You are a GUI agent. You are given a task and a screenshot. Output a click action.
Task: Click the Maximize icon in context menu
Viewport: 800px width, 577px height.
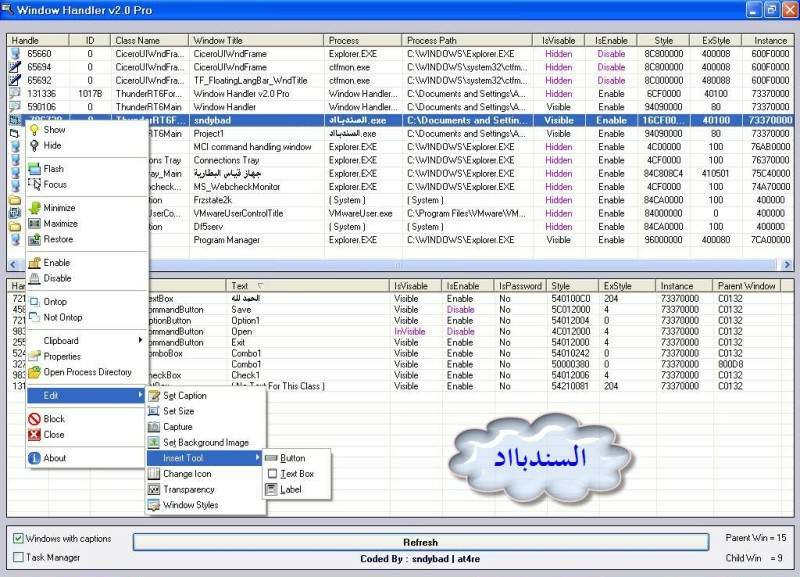tap(34, 223)
